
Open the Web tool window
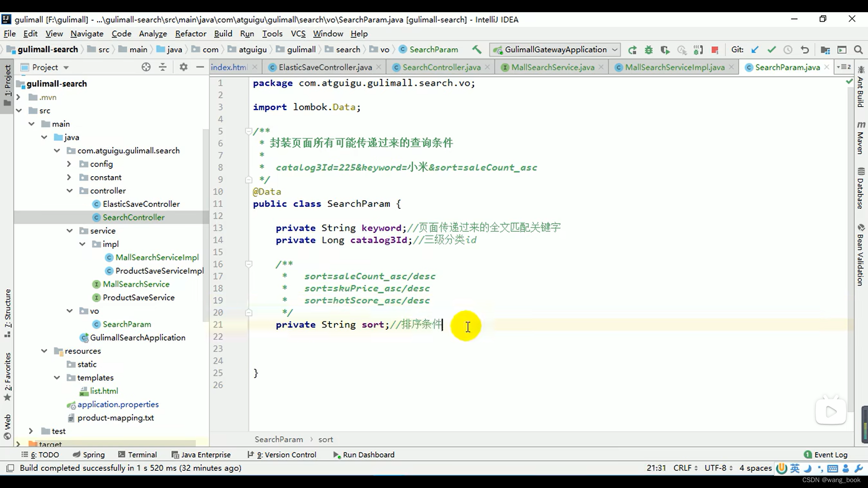coord(8,427)
